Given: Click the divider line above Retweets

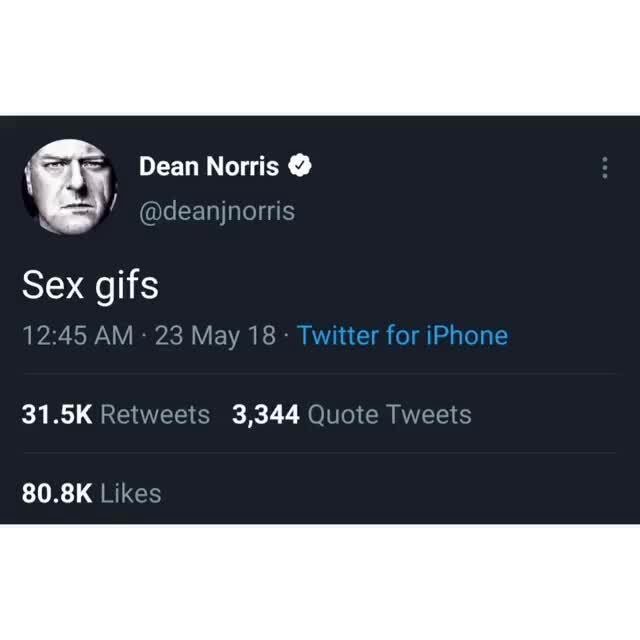Looking at the screenshot, I should click(x=320, y=373).
